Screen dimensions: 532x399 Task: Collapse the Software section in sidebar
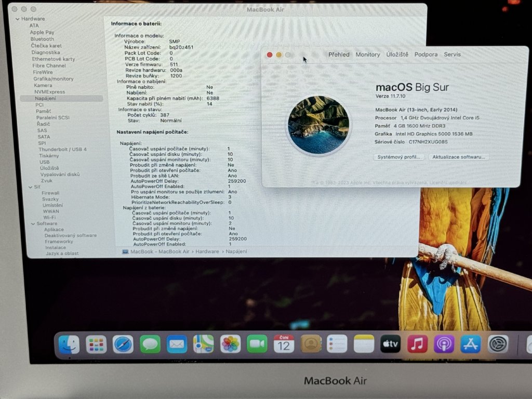click(33, 223)
